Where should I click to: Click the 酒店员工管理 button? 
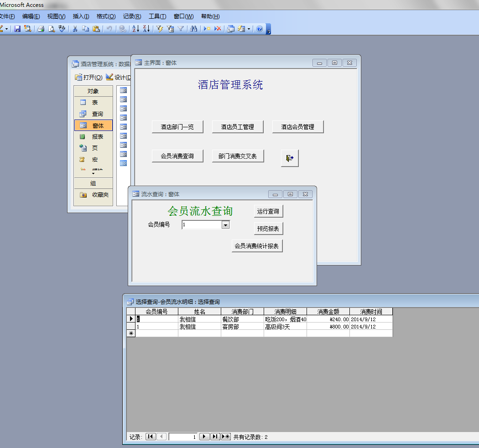click(238, 127)
